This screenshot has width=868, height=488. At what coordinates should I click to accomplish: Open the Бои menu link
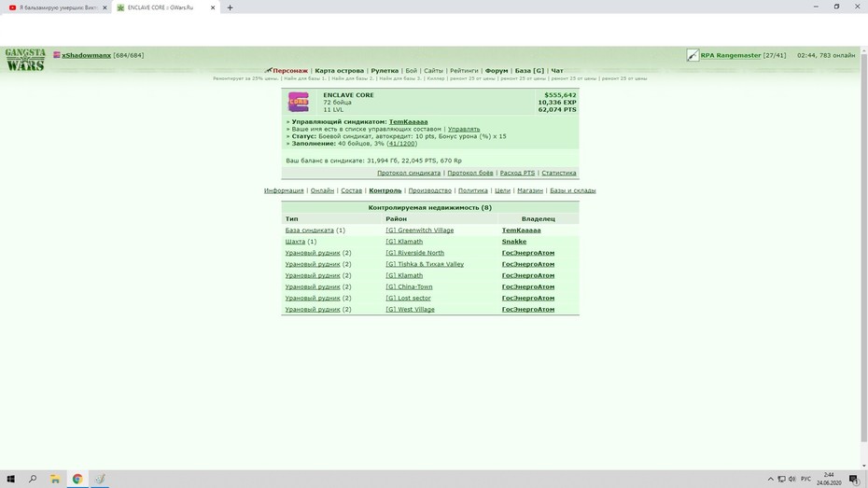click(412, 71)
